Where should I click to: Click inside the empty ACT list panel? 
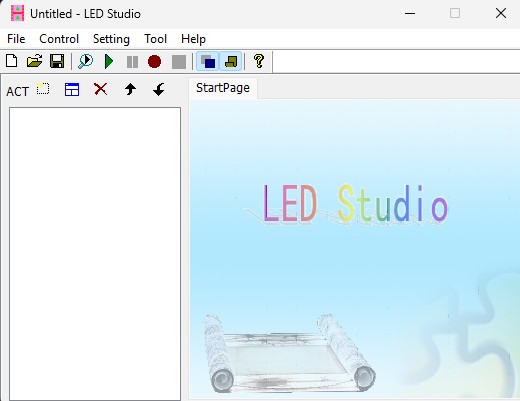(95, 253)
